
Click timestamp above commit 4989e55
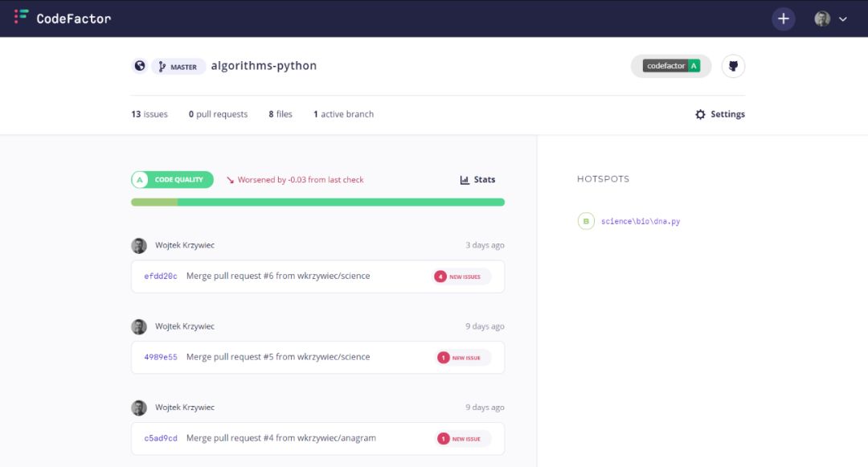click(485, 326)
